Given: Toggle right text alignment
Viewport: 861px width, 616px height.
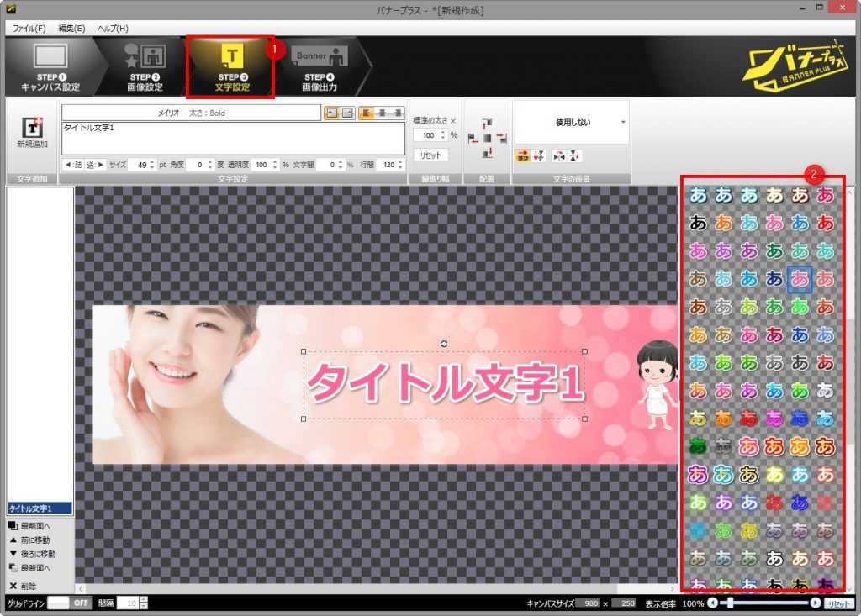Looking at the screenshot, I should pyautogui.click(x=397, y=113).
